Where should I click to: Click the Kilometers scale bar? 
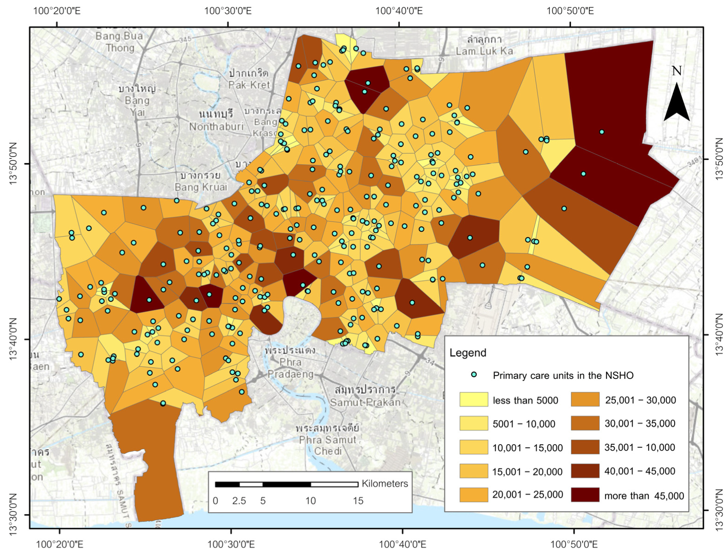point(286,484)
